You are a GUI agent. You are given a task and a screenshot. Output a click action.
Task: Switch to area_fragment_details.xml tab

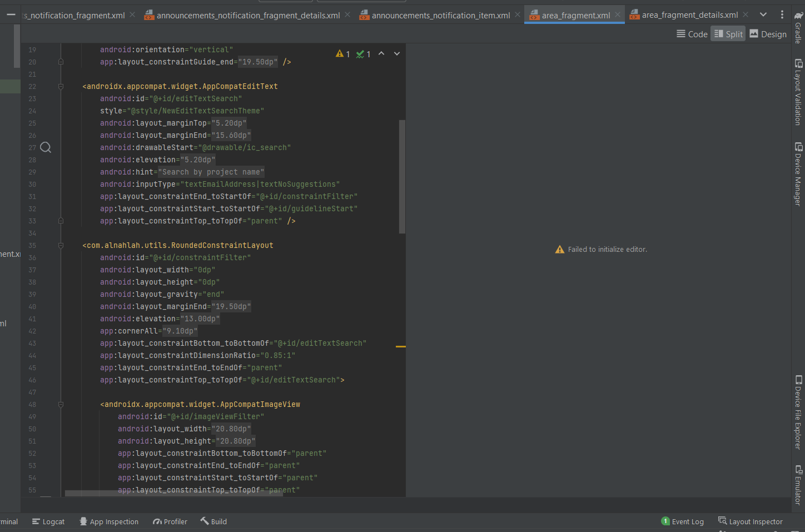689,15
